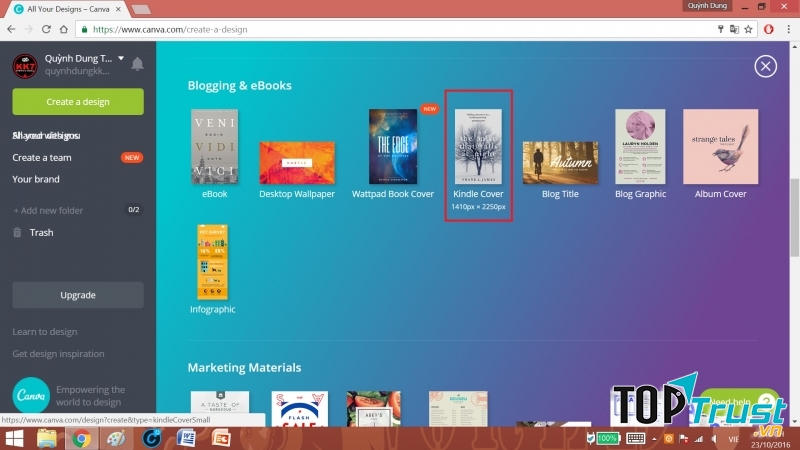Expand the Quỳnh Dung account dropdown arrow
800x450 pixels.
coord(121,59)
